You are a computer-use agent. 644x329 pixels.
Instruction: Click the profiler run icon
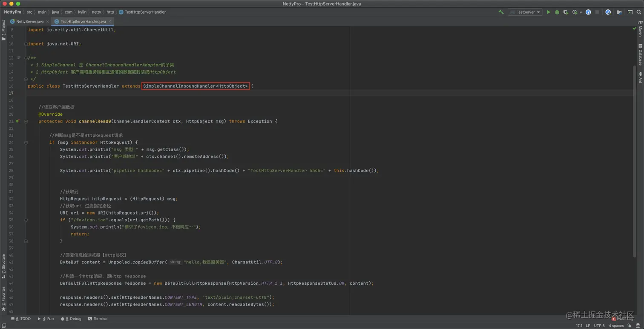point(575,12)
